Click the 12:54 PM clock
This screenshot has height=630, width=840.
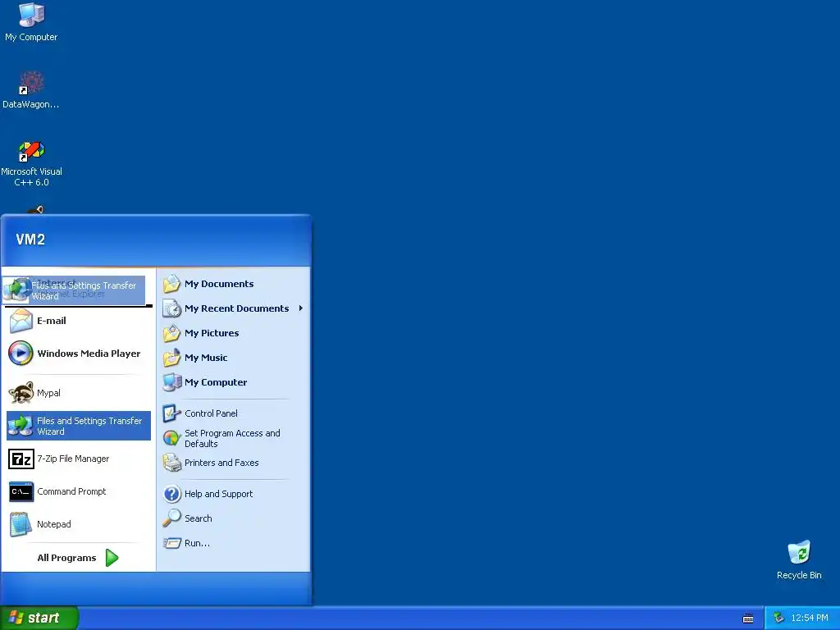coord(809,618)
